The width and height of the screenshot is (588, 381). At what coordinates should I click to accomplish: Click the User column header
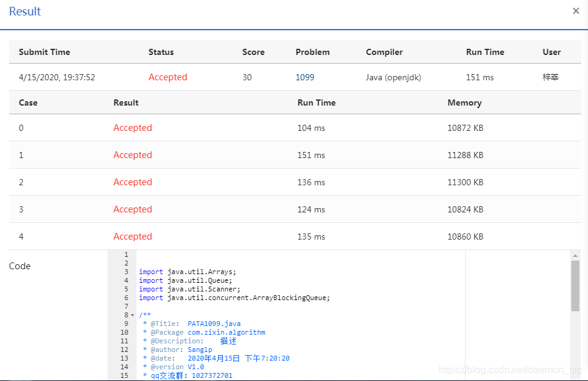[551, 52]
